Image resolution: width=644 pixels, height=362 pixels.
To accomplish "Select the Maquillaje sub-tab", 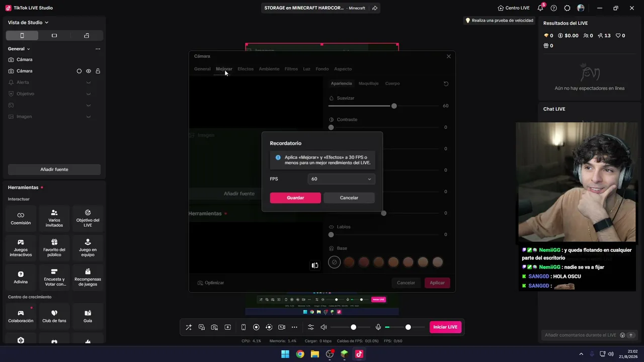I will coord(368,83).
